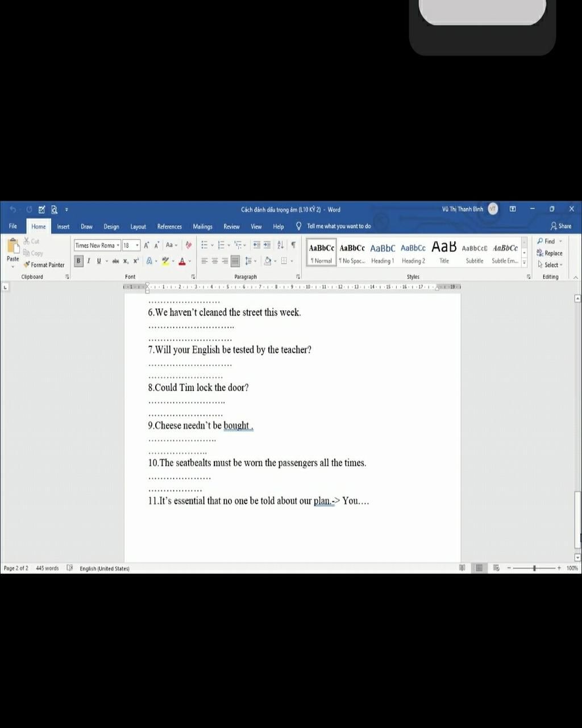
Task: Open the Paragraph dialog launcher
Action: pos(298,276)
